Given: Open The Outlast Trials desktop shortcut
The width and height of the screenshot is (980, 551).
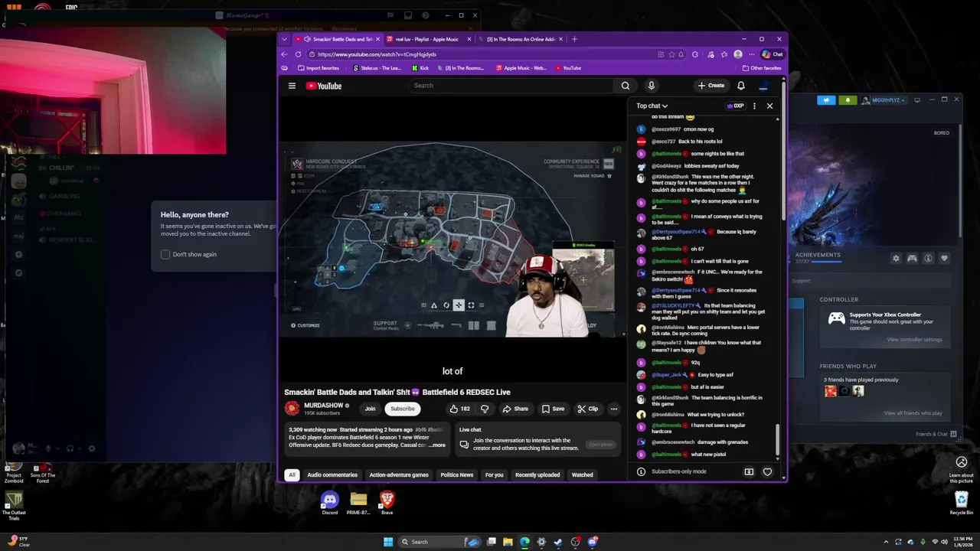Looking at the screenshot, I should (x=13, y=507).
